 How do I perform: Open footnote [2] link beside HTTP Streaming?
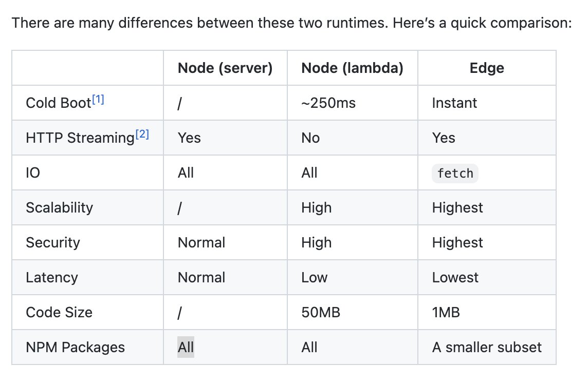click(142, 134)
